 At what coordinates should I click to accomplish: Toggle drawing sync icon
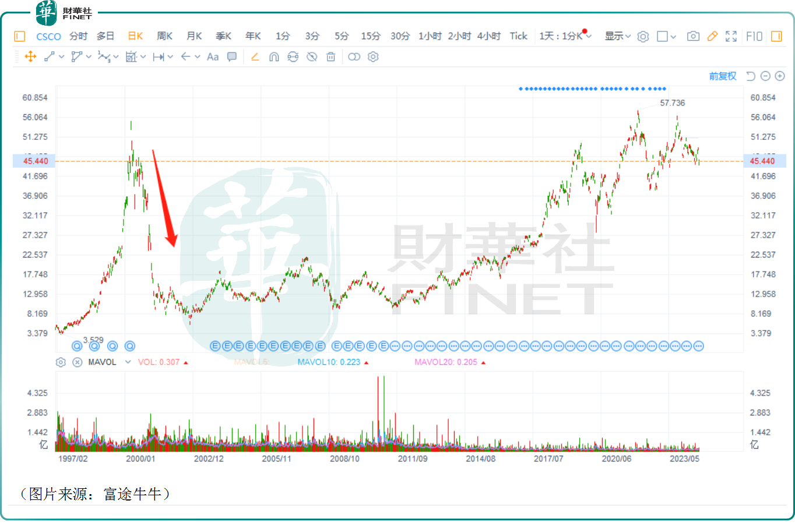pyautogui.click(x=293, y=57)
